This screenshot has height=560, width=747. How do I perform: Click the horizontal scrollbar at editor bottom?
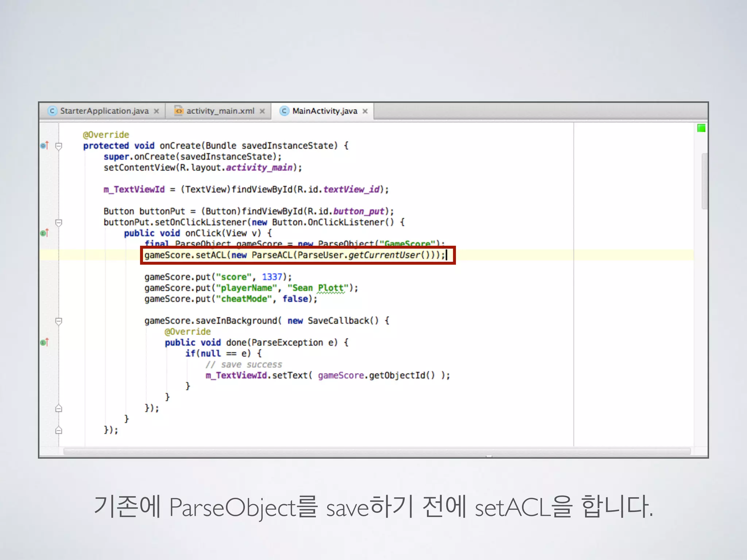click(x=377, y=451)
